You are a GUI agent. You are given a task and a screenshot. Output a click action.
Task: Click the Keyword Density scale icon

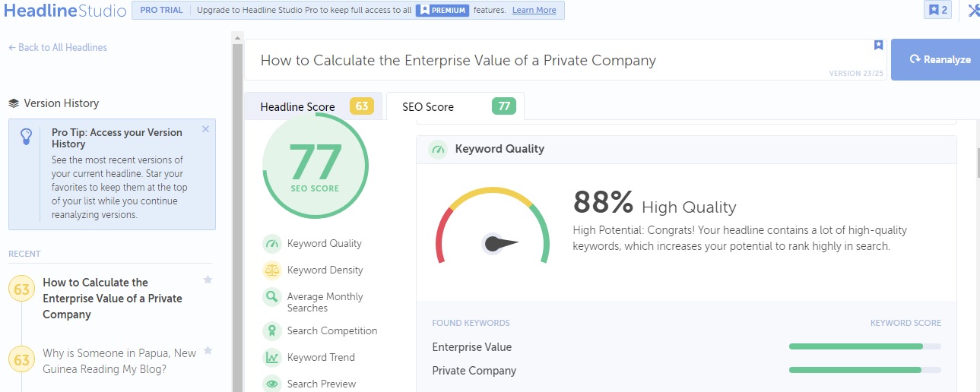[x=272, y=270]
